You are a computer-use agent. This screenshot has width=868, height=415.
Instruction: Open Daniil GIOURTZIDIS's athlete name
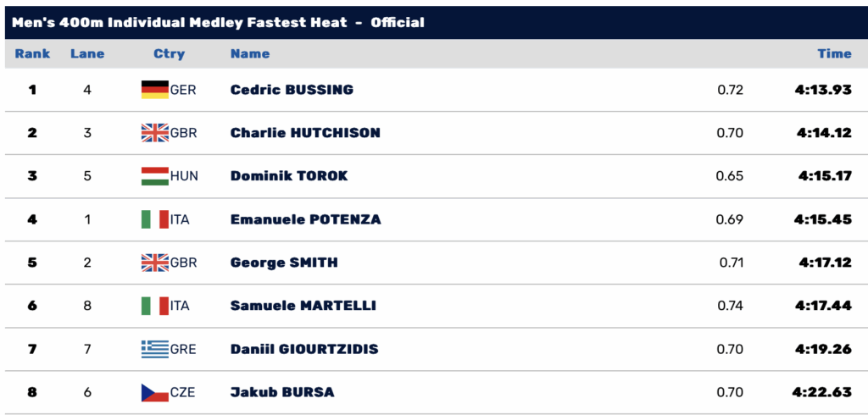pyautogui.click(x=304, y=349)
